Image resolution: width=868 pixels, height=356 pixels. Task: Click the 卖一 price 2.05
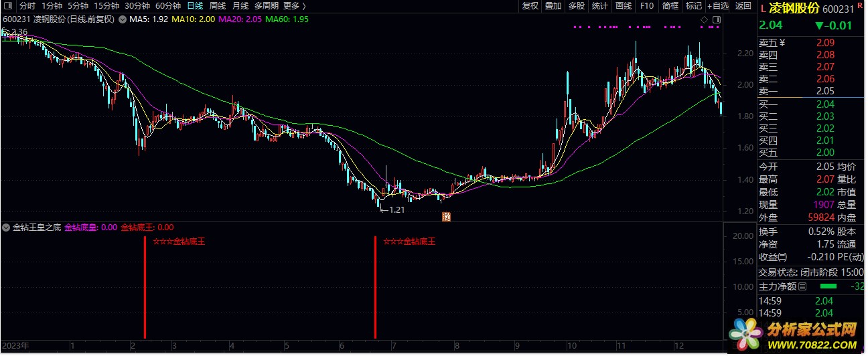(x=825, y=91)
